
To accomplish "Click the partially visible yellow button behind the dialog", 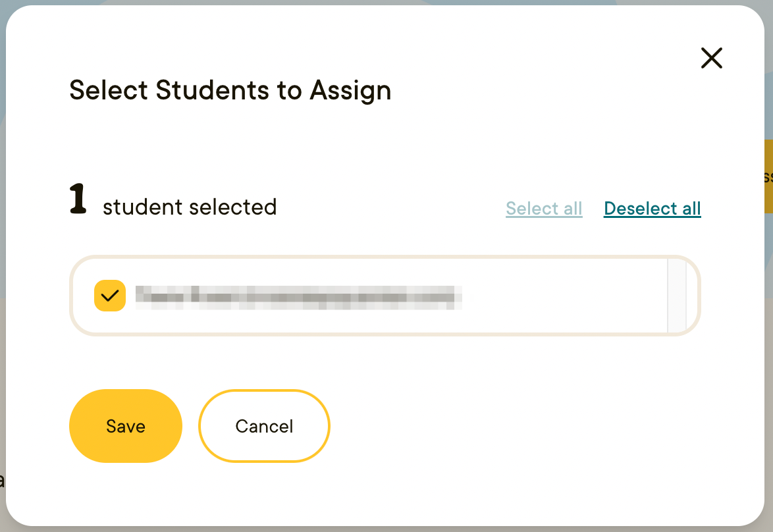I will click(x=768, y=176).
